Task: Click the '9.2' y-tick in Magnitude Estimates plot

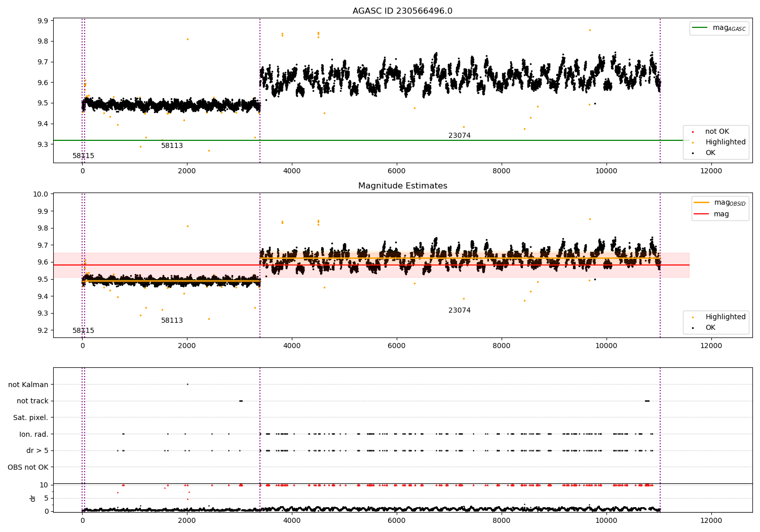Action: click(43, 330)
